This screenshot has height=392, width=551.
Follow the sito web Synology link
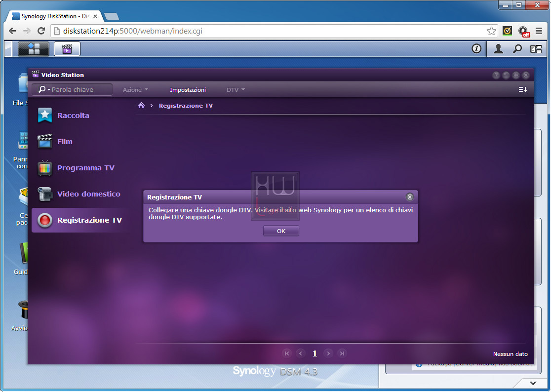click(313, 210)
